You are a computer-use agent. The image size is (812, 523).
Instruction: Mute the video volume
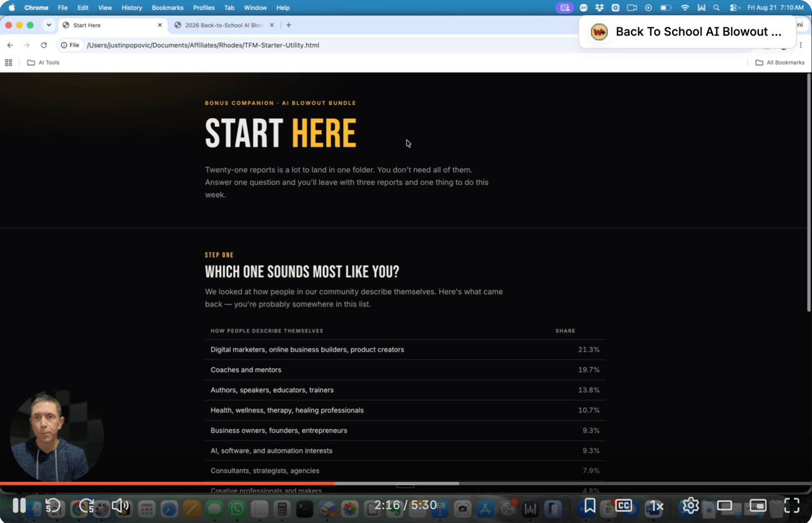(x=120, y=506)
